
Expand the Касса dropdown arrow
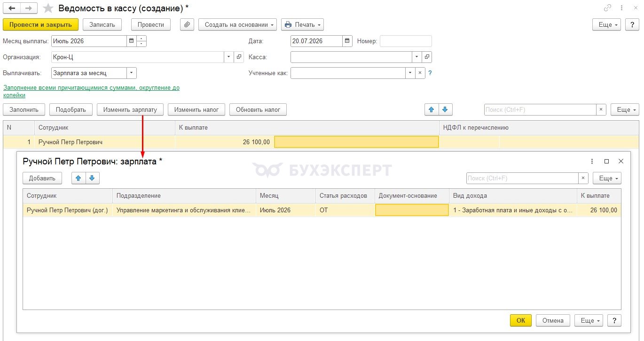pyautogui.click(x=417, y=57)
